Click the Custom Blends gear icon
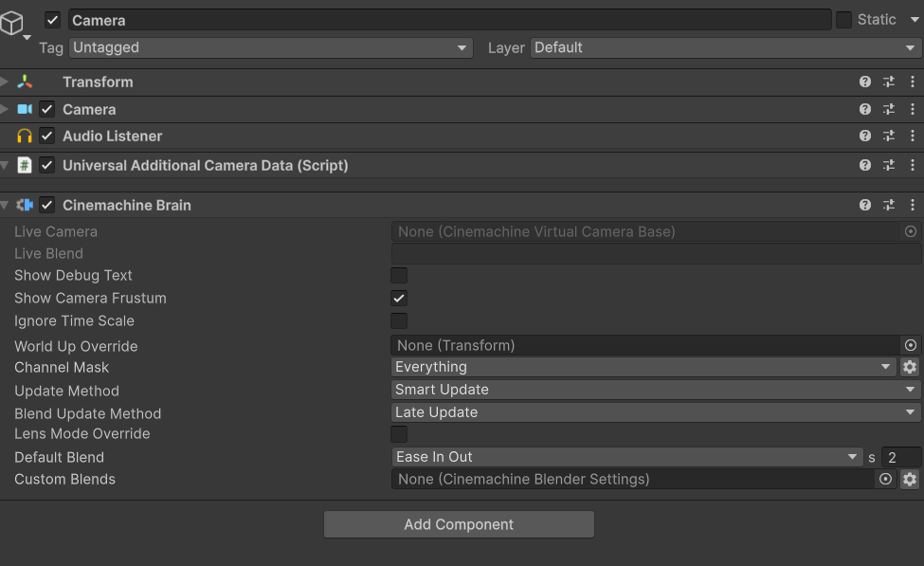Screen dimensions: 924x566 (910, 480)
